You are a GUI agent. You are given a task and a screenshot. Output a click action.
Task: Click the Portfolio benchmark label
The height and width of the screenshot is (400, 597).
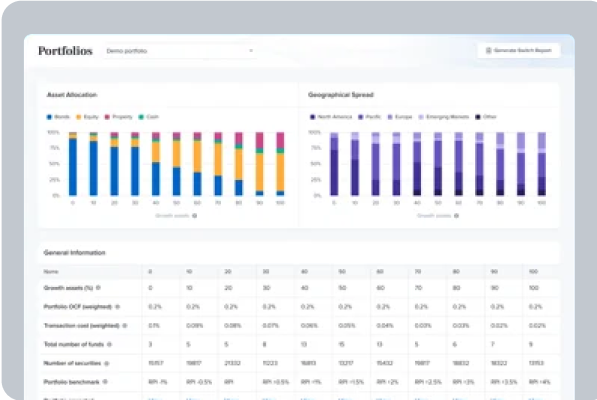[x=72, y=382]
